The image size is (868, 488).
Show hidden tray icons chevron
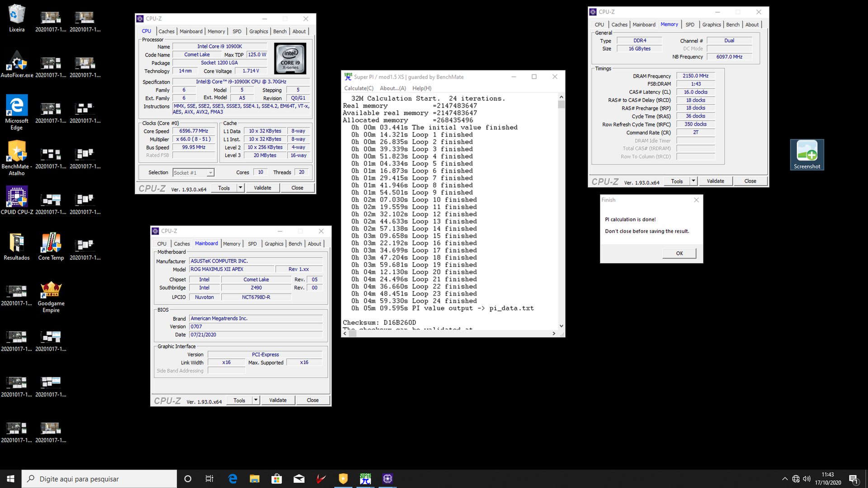pos(785,479)
